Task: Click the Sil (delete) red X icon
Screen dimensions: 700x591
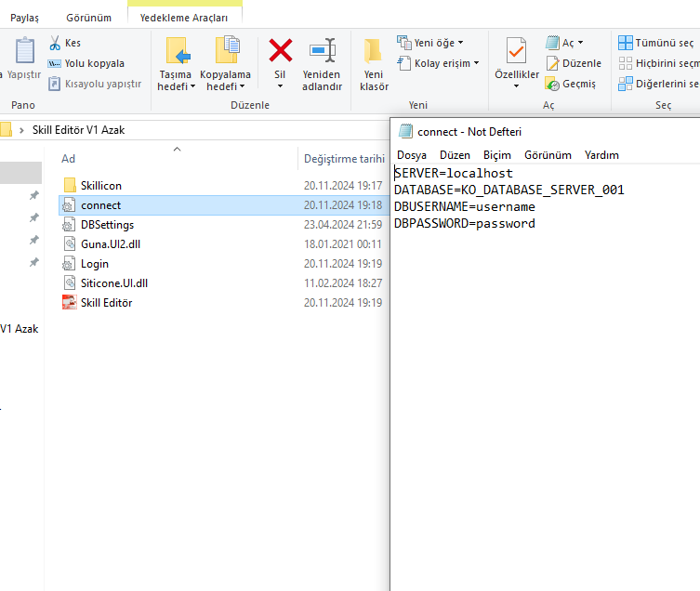Action: pos(280,50)
